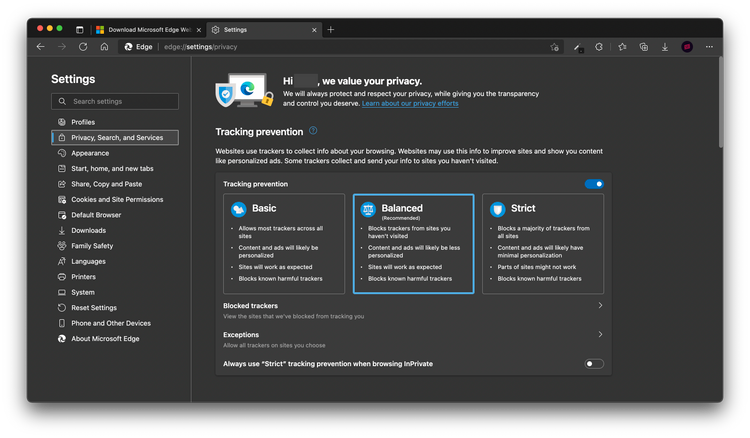750x438 pixels.
Task: Open the Extensions puzzle icon
Action: pos(599,47)
